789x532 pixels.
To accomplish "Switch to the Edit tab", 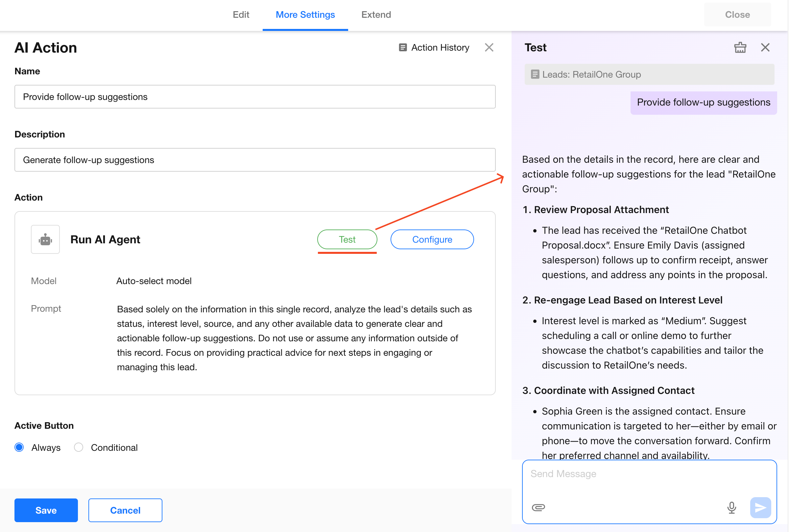I will [241, 14].
